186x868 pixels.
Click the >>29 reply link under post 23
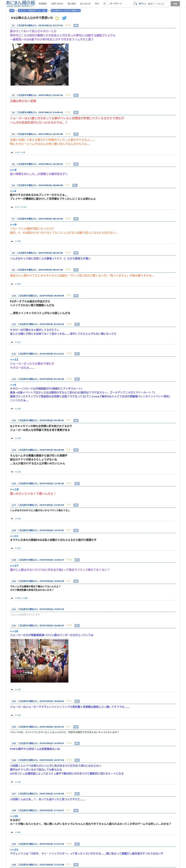pos(18,715)
